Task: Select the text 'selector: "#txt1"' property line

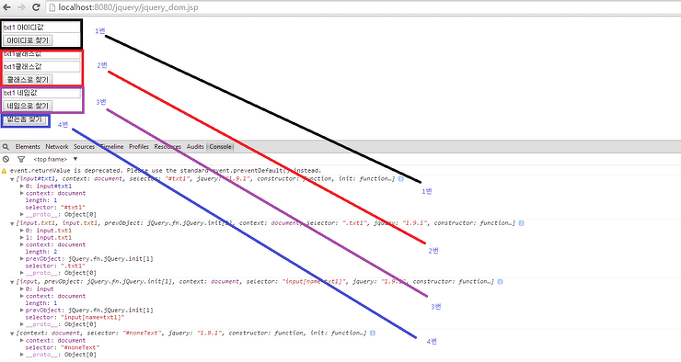Action: [55, 207]
